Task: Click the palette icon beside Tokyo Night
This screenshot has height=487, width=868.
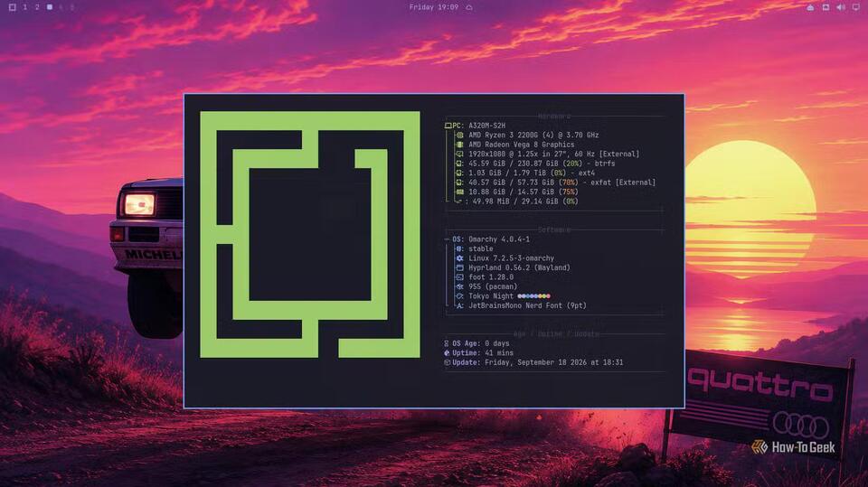Action: (459, 296)
